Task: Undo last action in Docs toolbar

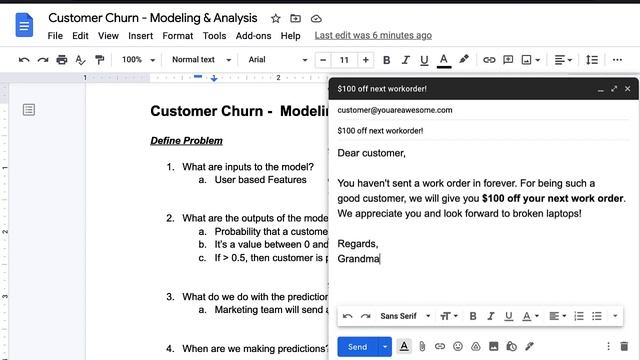Action: (24, 60)
